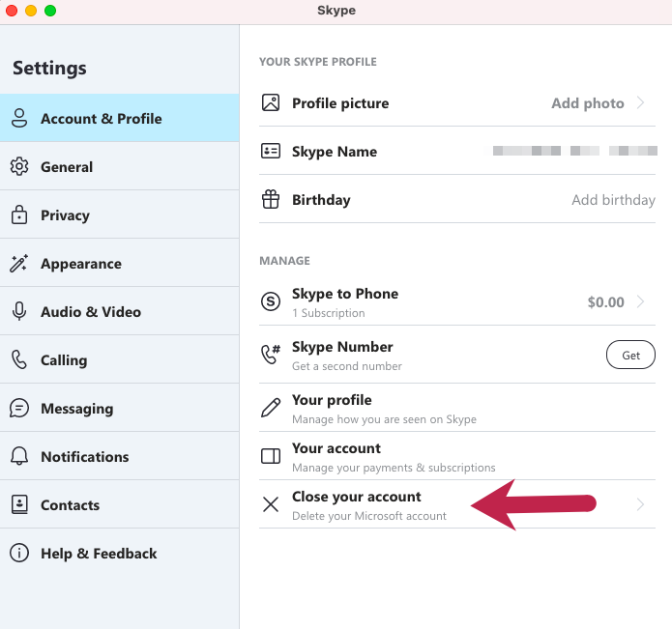Click 'Manage how you are seen on Skype'
672x629 pixels.
point(384,419)
